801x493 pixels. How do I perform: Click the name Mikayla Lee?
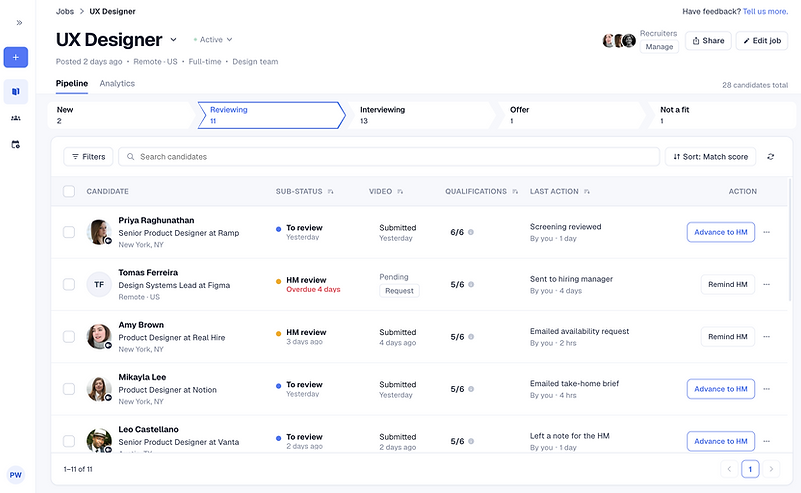(142, 377)
